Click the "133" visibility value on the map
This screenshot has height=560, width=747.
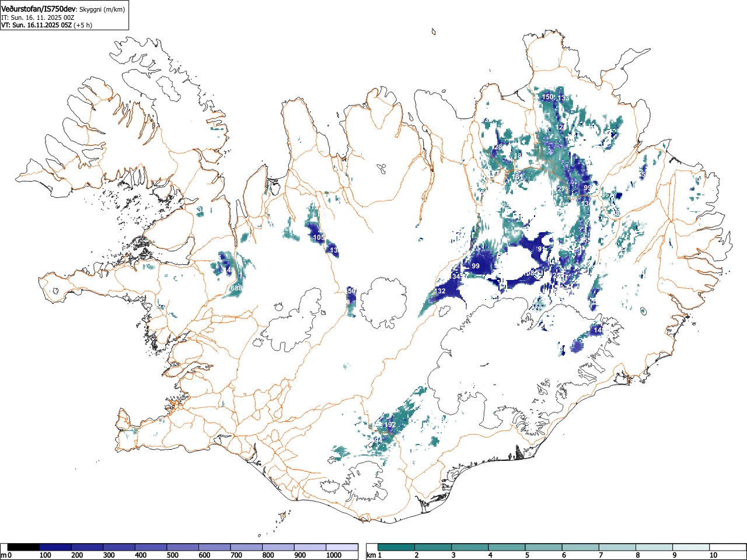[563, 98]
